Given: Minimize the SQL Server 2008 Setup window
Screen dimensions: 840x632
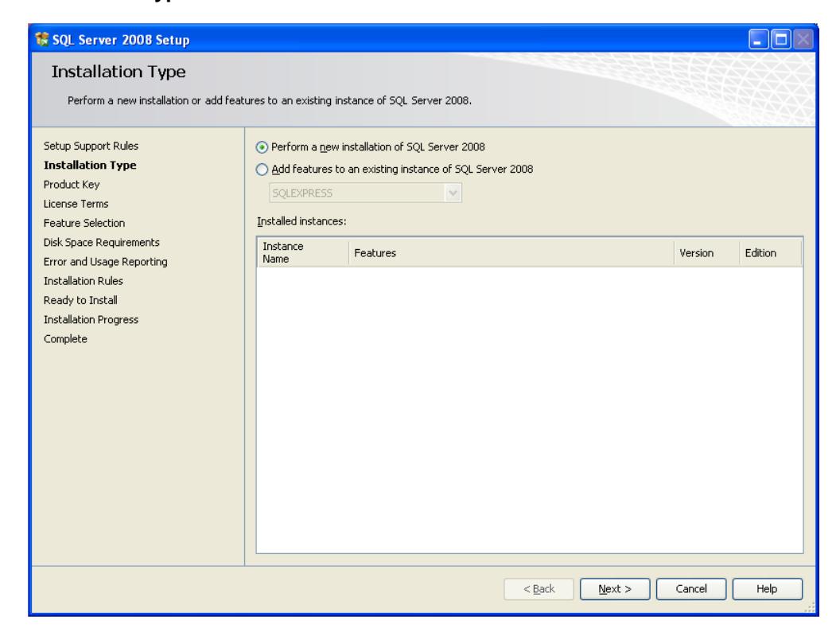Looking at the screenshot, I should (x=758, y=40).
